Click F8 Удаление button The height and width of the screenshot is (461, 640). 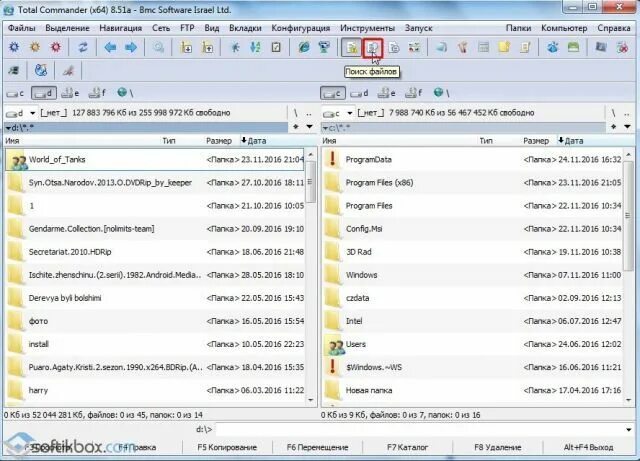[x=498, y=448]
